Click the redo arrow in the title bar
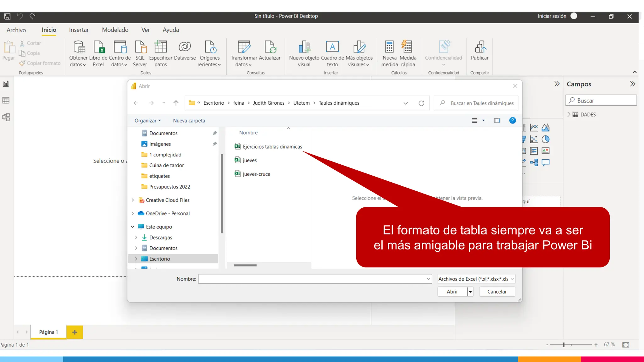644x362 pixels. pyautogui.click(x=32, y=16)
